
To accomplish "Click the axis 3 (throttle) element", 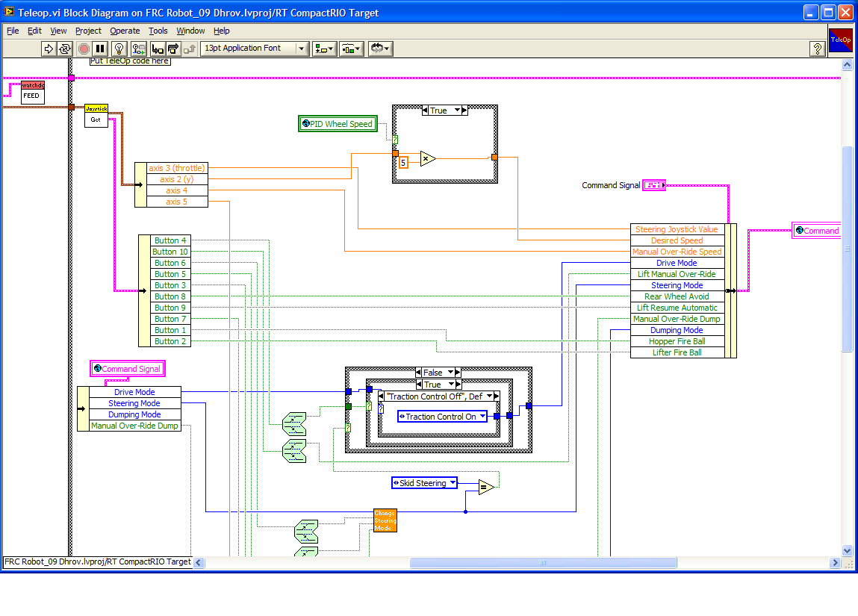I will pos(177,168).
